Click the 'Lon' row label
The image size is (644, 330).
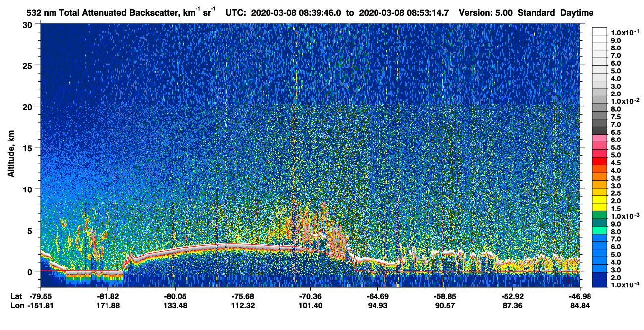click(x=17, y=305)
